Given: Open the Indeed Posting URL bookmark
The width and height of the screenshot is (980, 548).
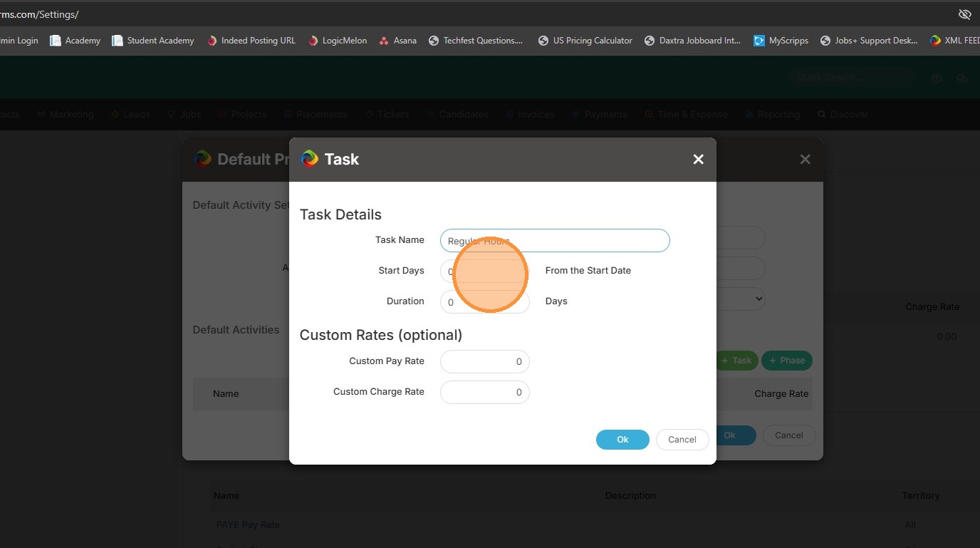Looking at the screenshot, I should [x=251, y=41].
